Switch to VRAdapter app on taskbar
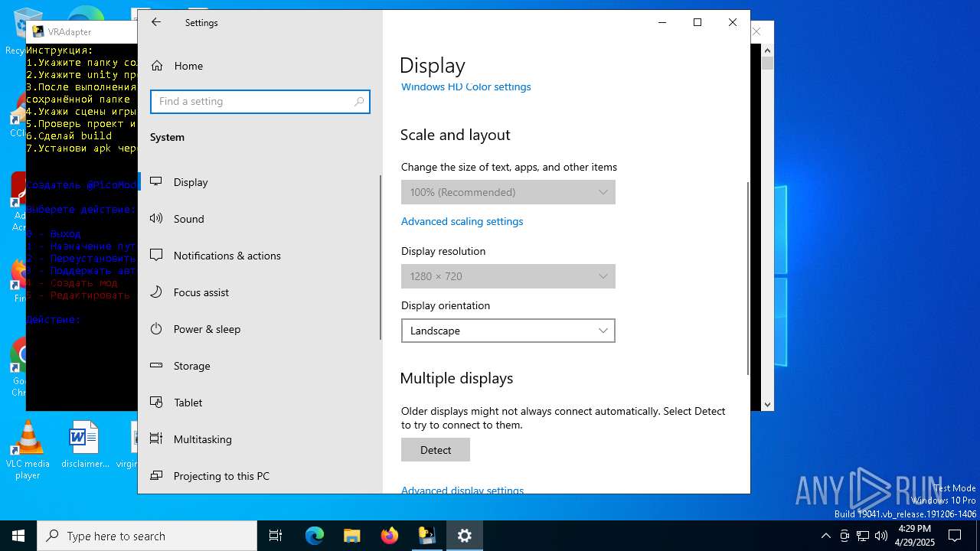Image resolution: width=980 pixels, height=551 pixels. pos(426,536)
